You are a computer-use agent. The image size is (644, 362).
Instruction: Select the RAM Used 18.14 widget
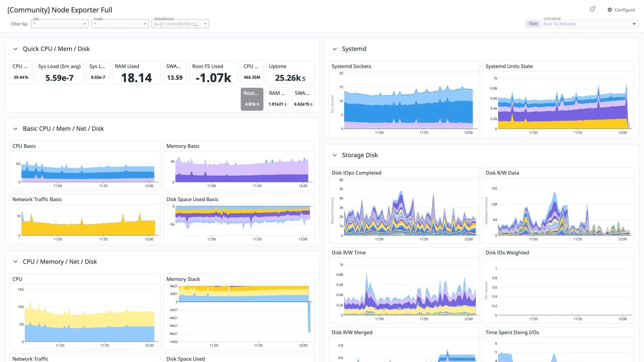pyautogui.click(x=136, y=72)
